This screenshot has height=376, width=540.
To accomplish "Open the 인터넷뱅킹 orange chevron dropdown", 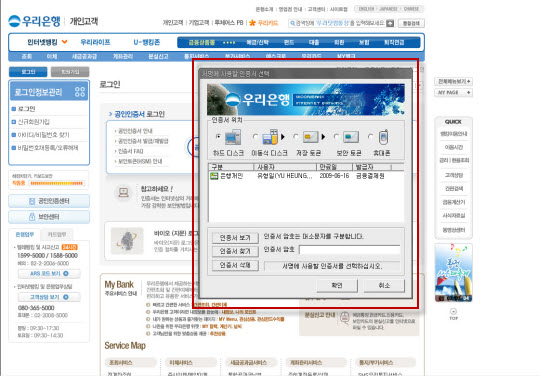I will tap(64, 42).
